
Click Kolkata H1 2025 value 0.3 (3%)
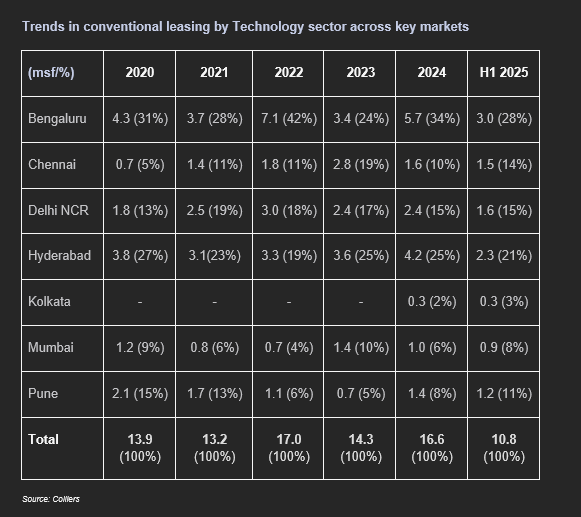click(x=504, y=302)
